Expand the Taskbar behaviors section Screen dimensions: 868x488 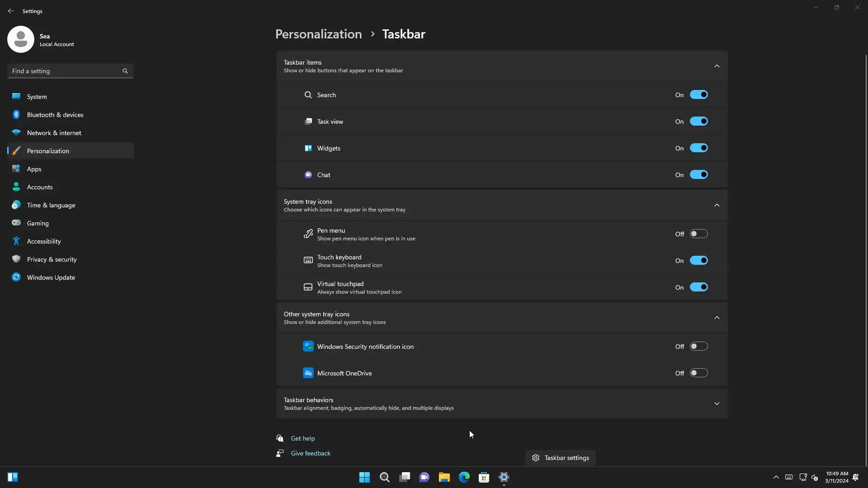tap(717, 404)
